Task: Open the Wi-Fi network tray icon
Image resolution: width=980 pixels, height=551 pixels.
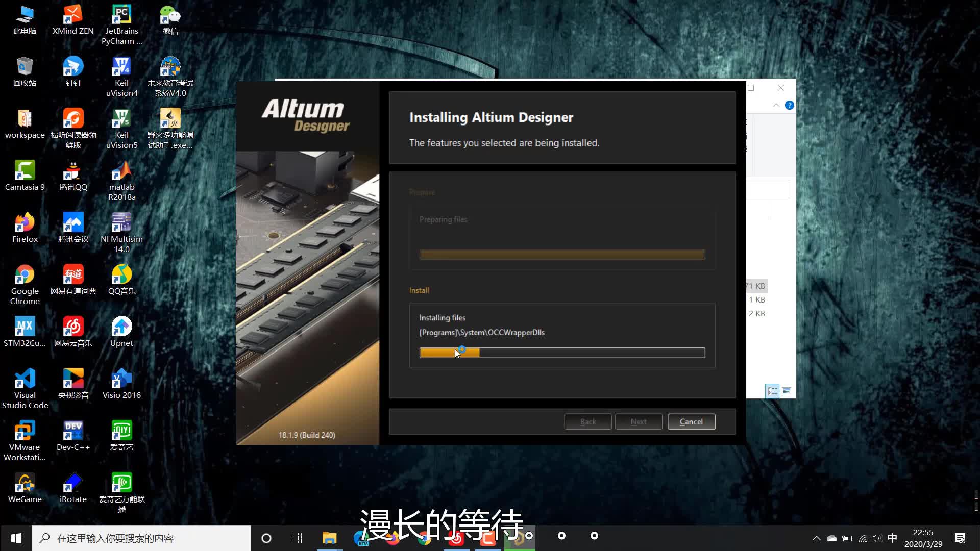Action: click(x=863, y=538)
